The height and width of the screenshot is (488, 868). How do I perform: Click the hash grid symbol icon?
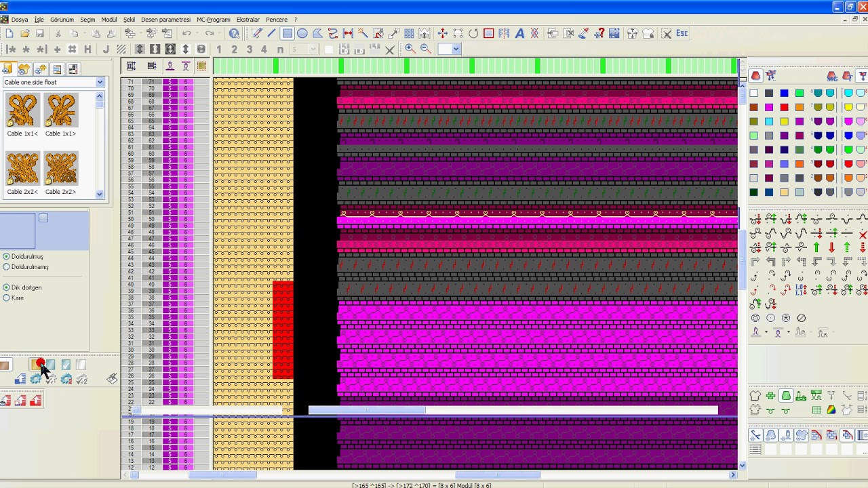coord(72,49)
